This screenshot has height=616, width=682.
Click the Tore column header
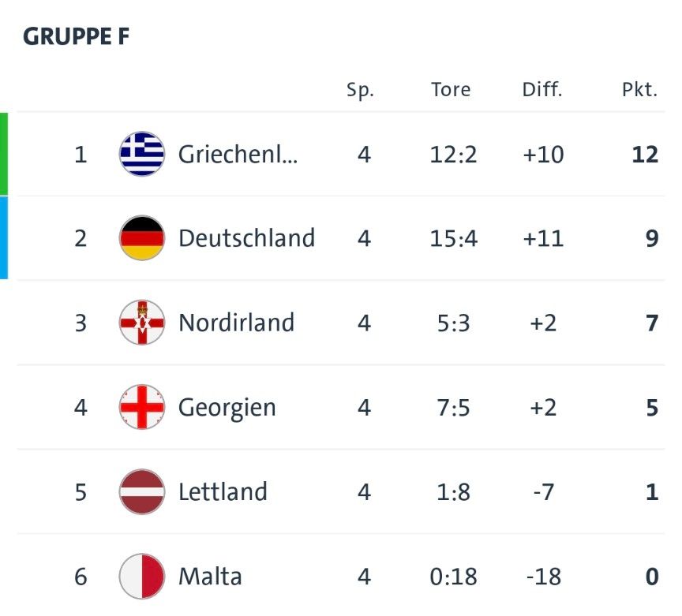(451, 89)
